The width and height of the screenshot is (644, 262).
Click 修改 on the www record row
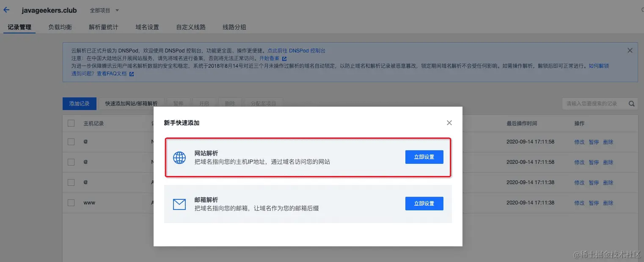click(579, 202)
